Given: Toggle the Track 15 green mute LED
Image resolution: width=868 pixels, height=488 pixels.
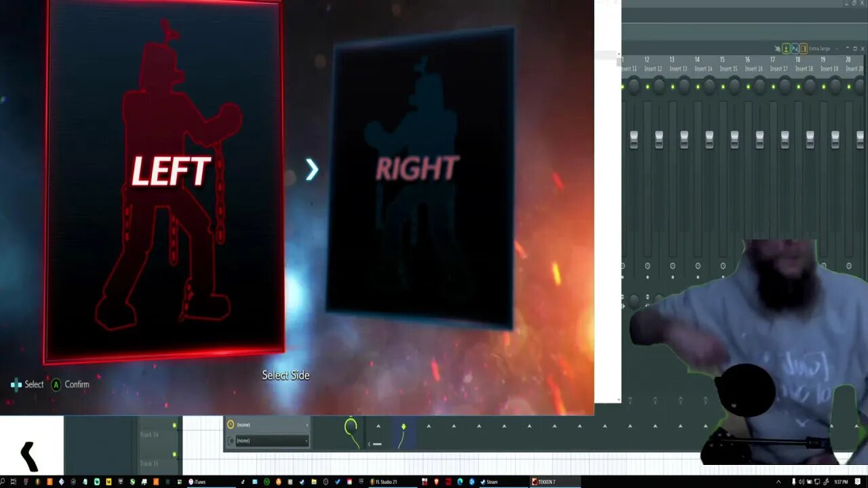Looking at the screenshot, I should click(x=174, y=454).
